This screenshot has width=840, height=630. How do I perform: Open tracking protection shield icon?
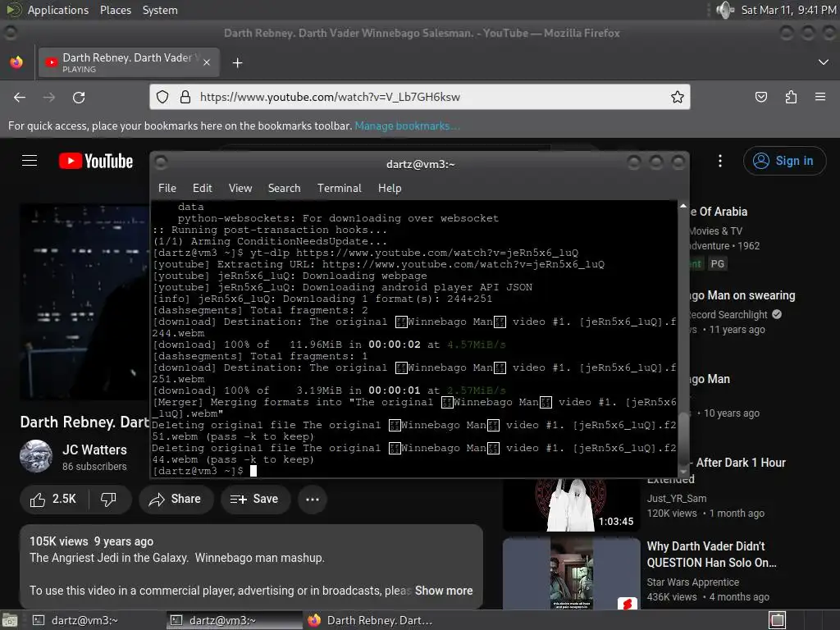[x=162, y=97]
